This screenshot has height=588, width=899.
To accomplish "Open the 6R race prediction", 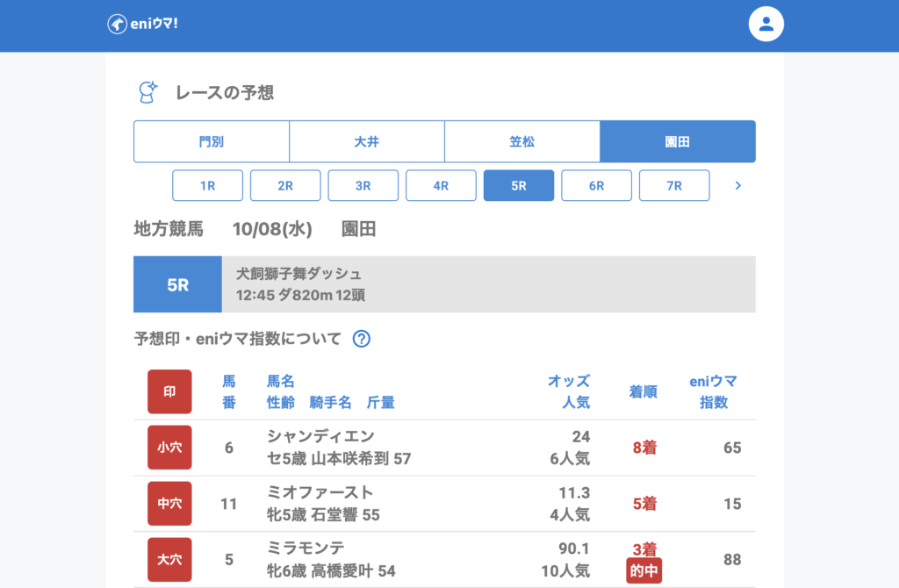I will 596,186.
